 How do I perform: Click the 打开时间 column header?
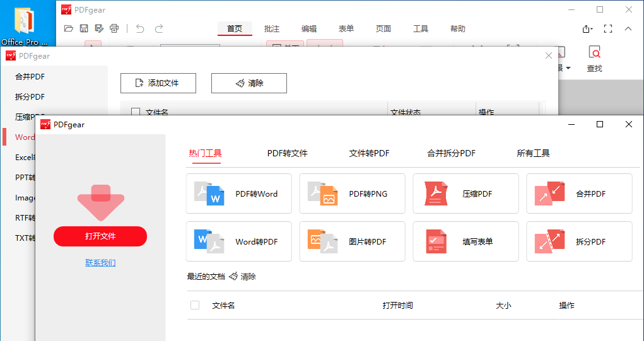pyautogui.click(x=397, y=305)
